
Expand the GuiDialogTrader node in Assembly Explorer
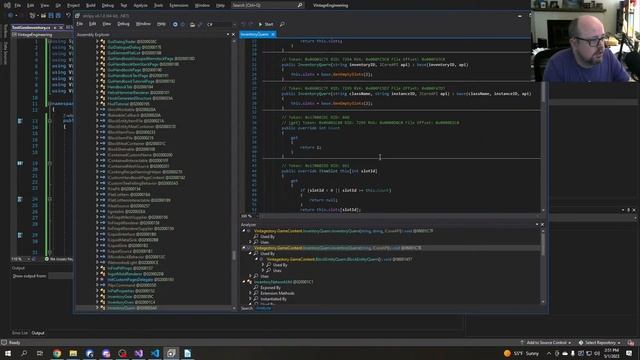(97, 42)
